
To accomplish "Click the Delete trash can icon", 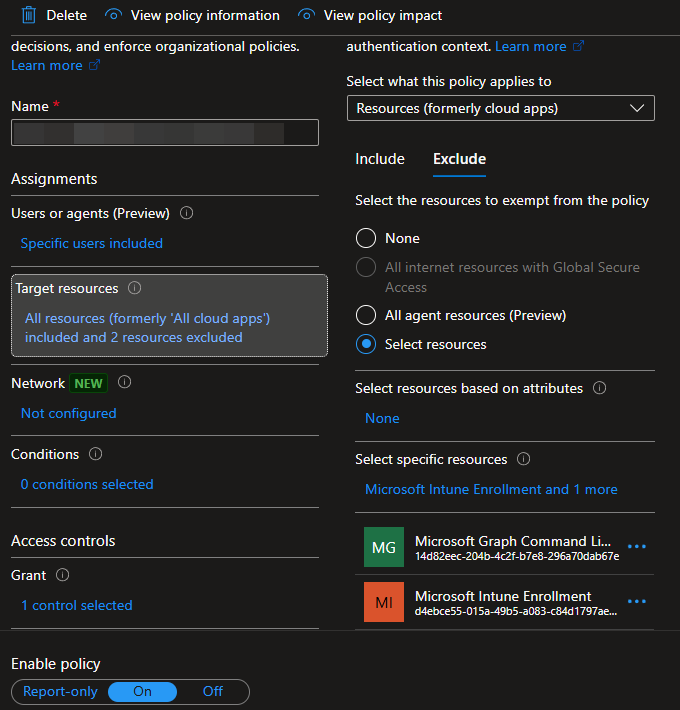I will (29, 15).
